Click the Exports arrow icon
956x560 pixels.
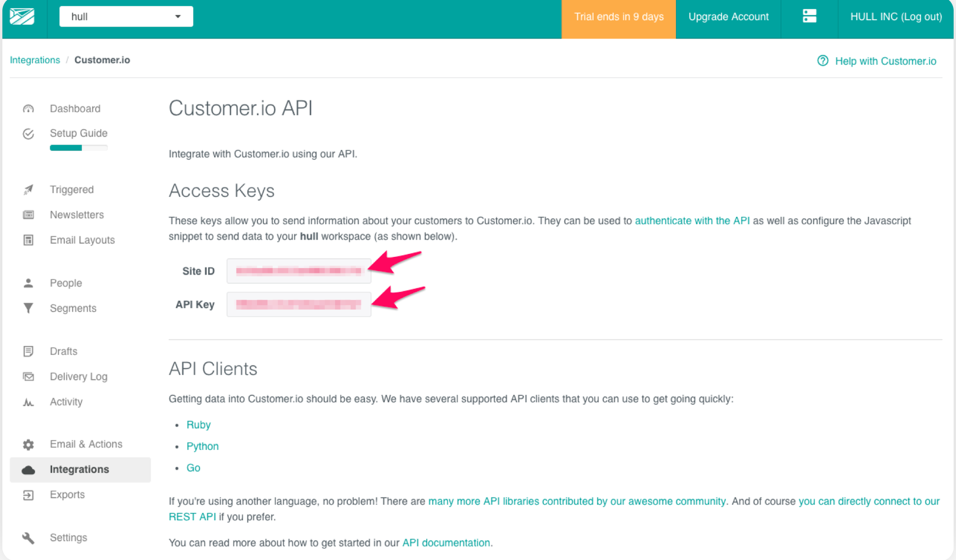tap(29, 495)
